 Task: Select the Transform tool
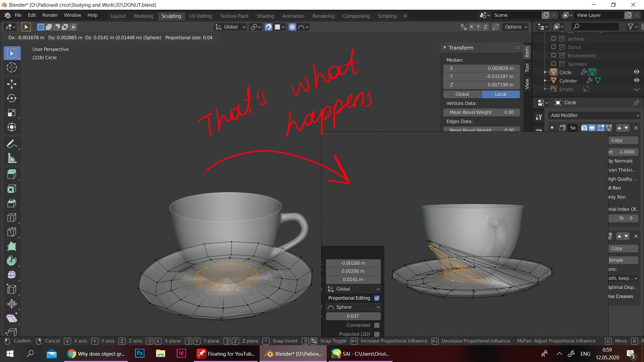(x=12, y=127)
